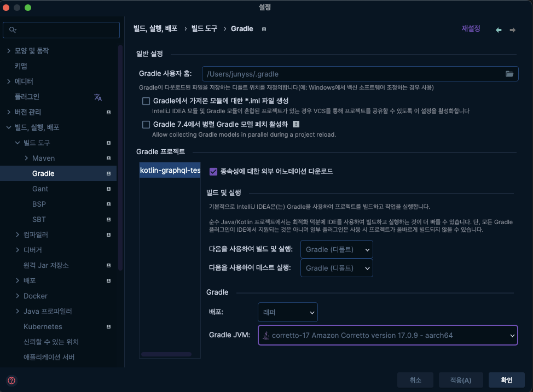
Task: Click the project-level icon beside Maven
Action: tap(108, 159)
